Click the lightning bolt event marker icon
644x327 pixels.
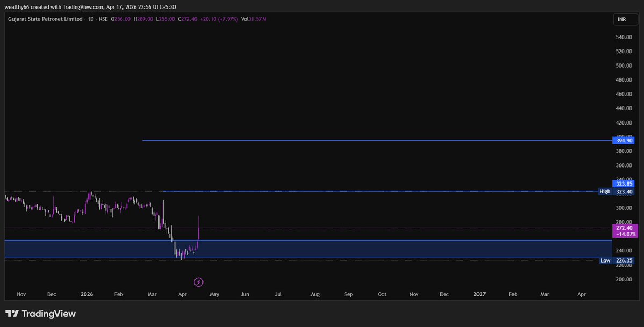[x=198, y=281]
